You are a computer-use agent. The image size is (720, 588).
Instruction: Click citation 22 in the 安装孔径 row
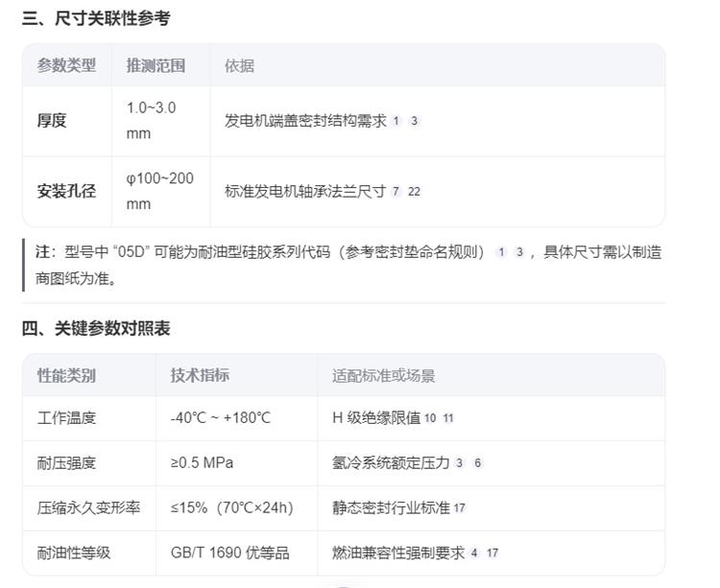tap(414, 192)
